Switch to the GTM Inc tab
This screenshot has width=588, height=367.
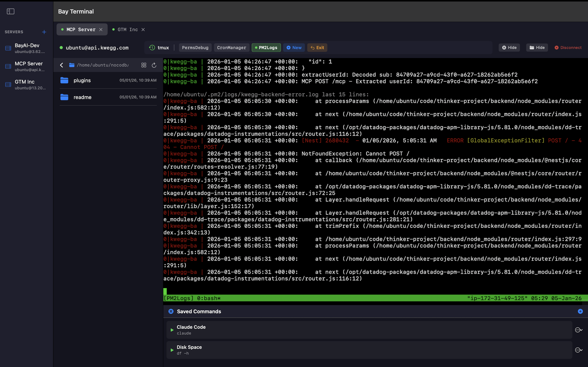tap(127, 29)
